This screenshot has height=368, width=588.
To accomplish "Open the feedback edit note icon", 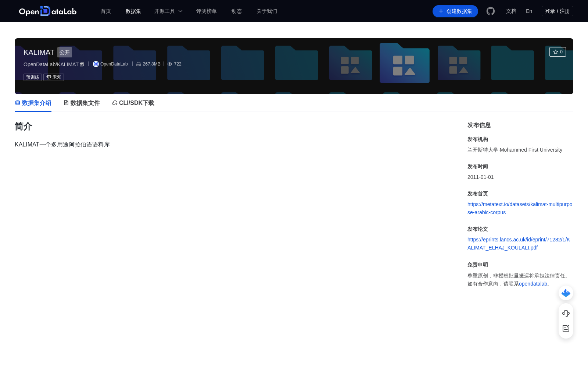I will point(566,328).
